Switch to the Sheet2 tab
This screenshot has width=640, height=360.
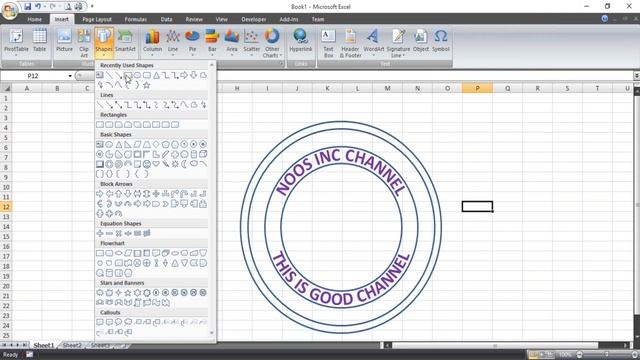coord(72,345)
